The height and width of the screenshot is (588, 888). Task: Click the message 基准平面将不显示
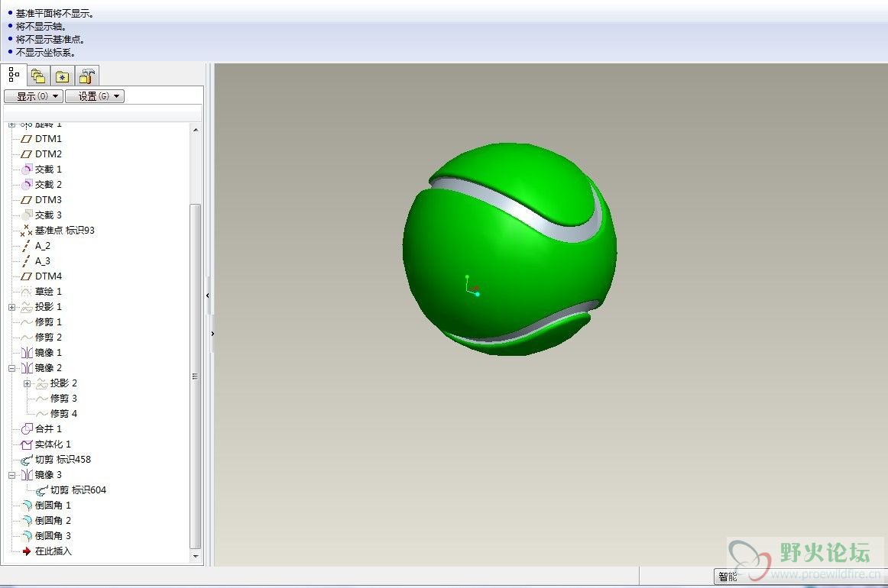point(54,14)
